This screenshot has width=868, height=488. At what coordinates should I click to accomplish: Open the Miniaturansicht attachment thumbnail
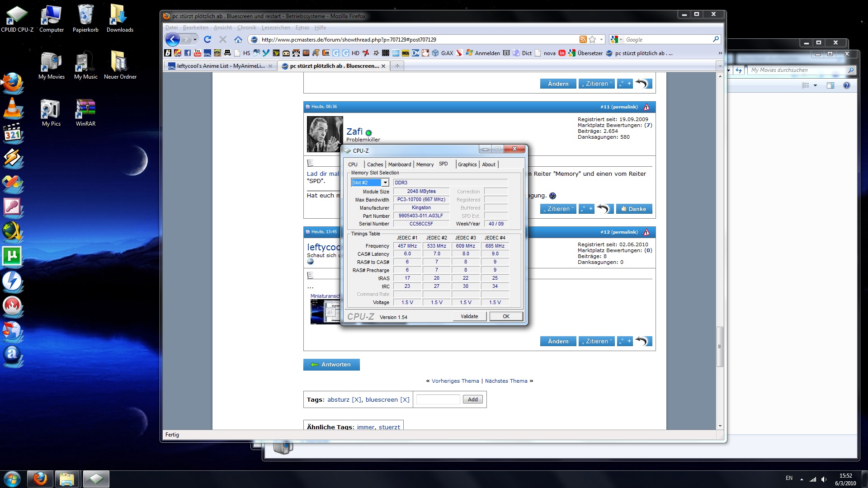(x=325, y=312)
